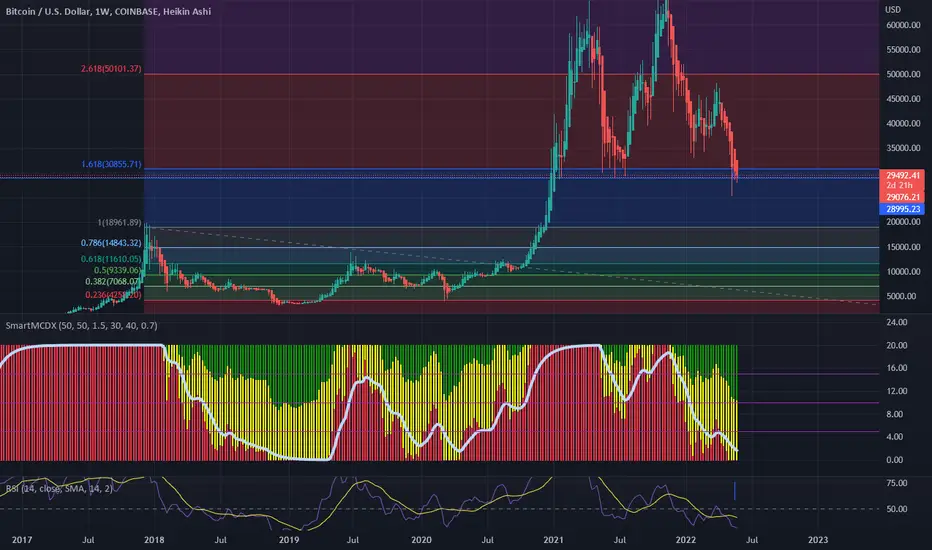932x550 pixels.
Task: Click 24.00 on the SmartMCDX scale
Action: point(897,322)
